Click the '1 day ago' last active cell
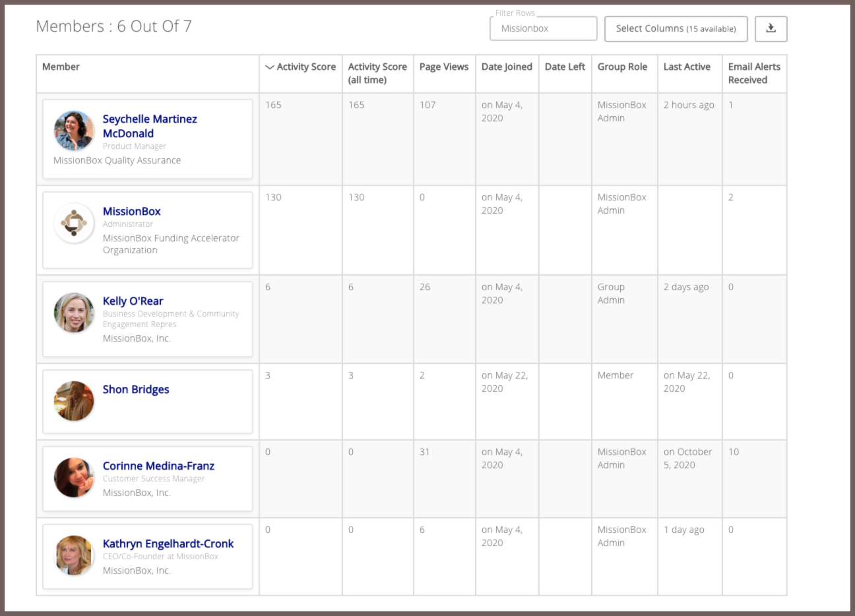 pos(683,530)
